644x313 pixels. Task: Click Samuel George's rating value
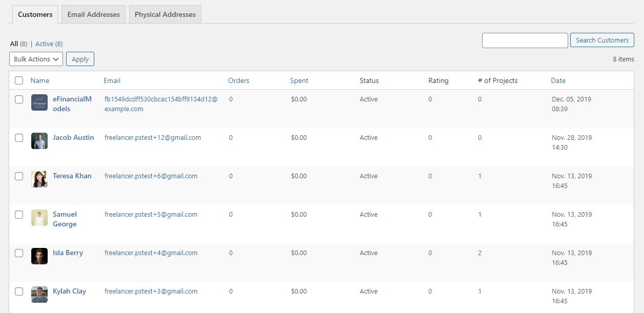[430, 214]
